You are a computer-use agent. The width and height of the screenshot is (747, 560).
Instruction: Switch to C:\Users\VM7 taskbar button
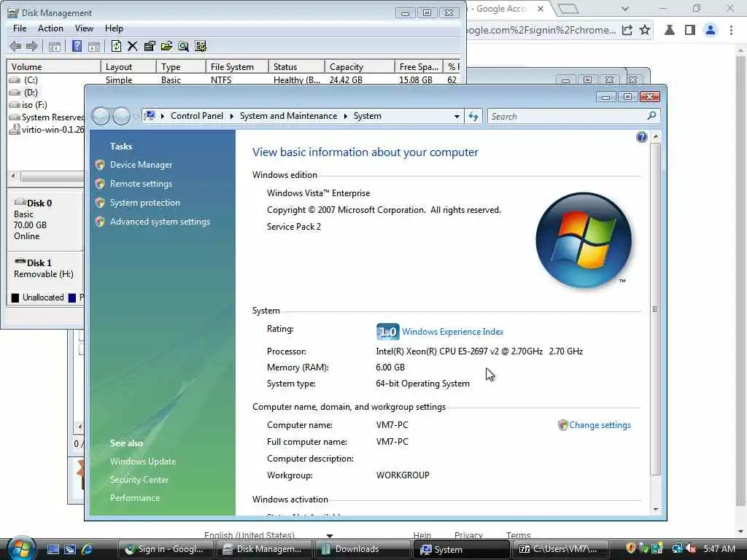[561, 549]
